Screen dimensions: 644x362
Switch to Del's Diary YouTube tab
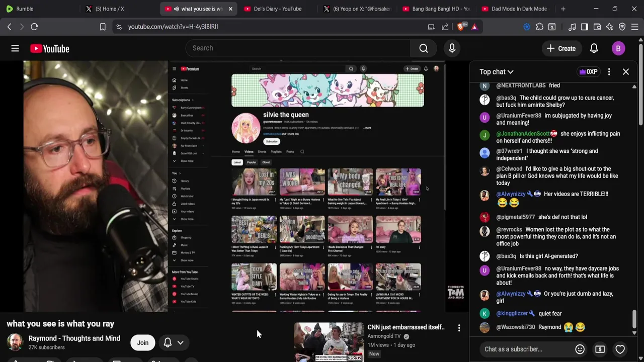click(277, 9)
